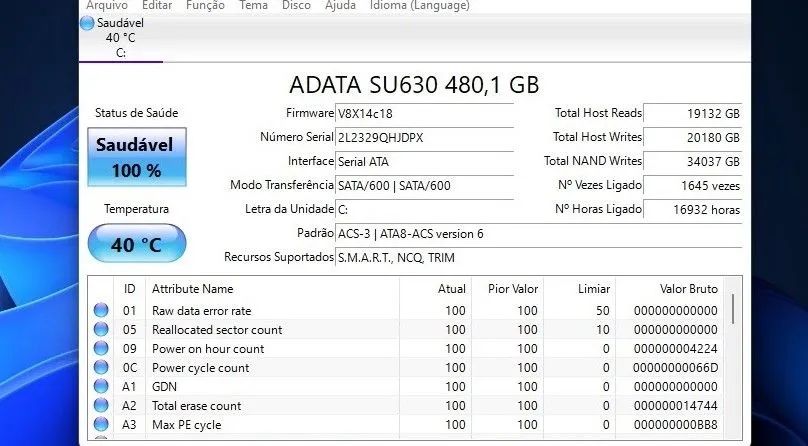Click the Total NAND Writes value 34037 GB
The height and width of the screenshot is (446, 808).
point(693,162)
